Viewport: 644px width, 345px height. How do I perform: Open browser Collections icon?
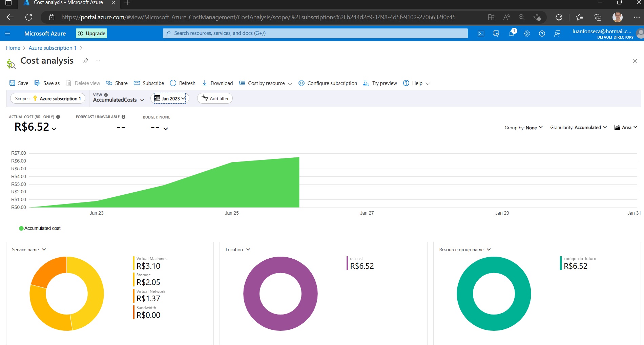point(598,17)
